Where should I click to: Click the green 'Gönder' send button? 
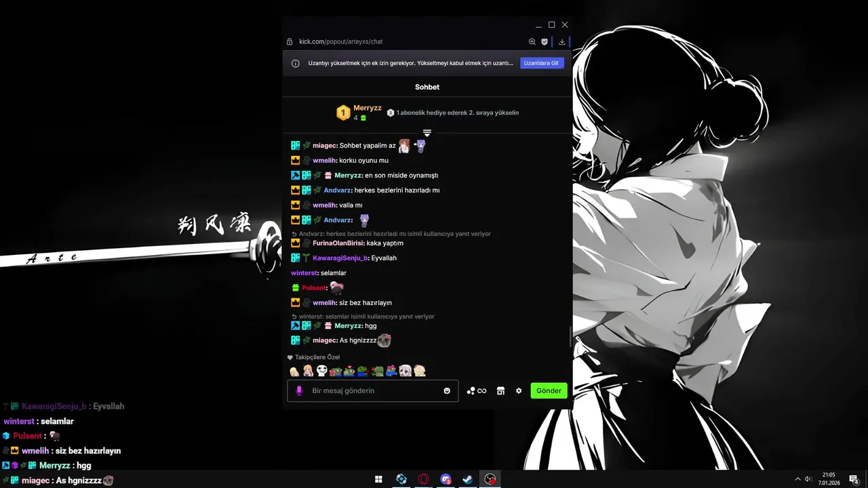pos(549,391)
